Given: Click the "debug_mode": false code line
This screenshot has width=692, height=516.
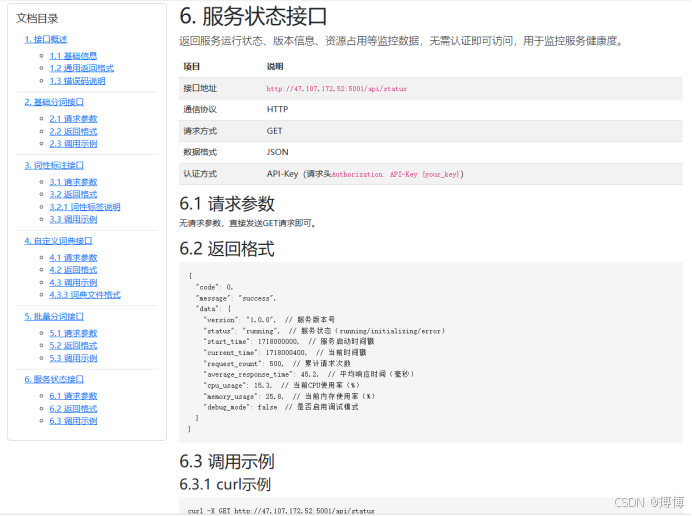Looking at the screenshot, I should click(281, 407).
